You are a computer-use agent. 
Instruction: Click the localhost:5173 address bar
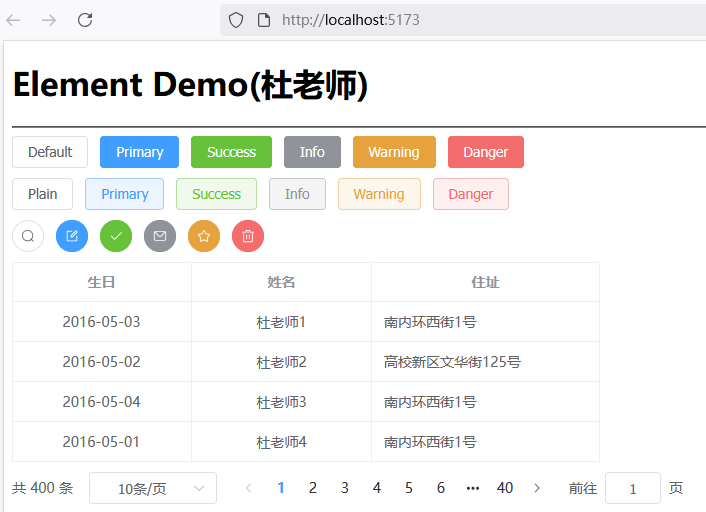[x=460, y=20]
